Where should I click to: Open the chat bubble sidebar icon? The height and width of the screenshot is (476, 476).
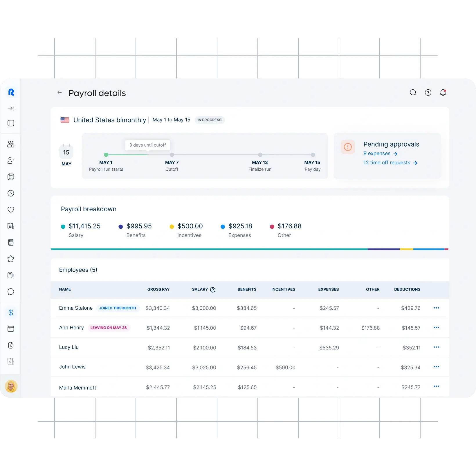point(11,292)
